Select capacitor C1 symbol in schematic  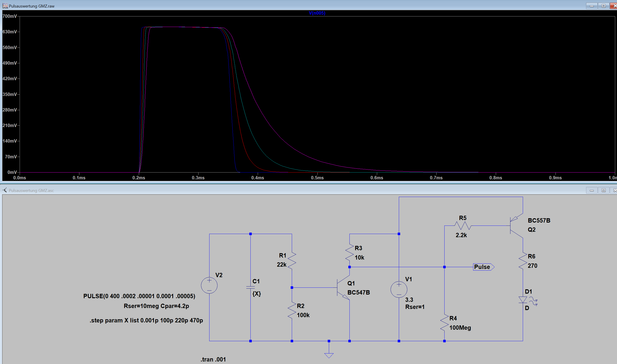(250, 287)
